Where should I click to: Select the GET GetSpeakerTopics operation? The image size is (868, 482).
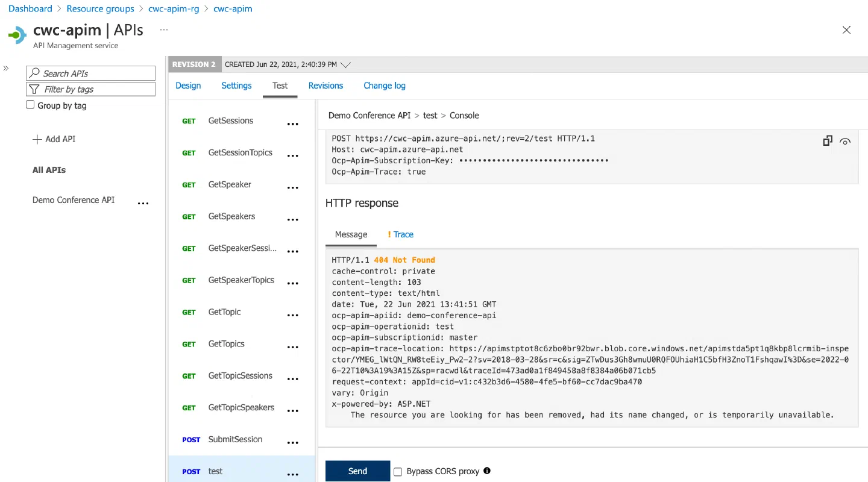[242, 280]
